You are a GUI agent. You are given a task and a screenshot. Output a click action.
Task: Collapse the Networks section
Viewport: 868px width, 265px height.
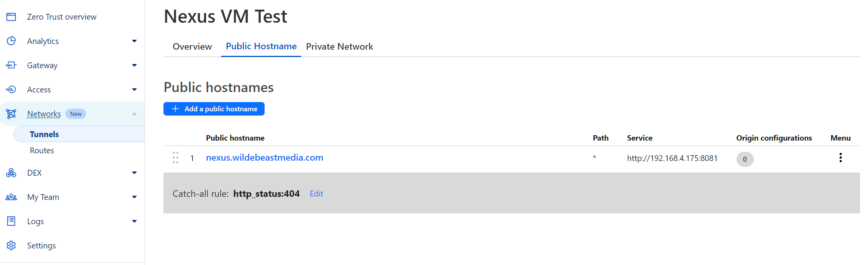[134, 114]
